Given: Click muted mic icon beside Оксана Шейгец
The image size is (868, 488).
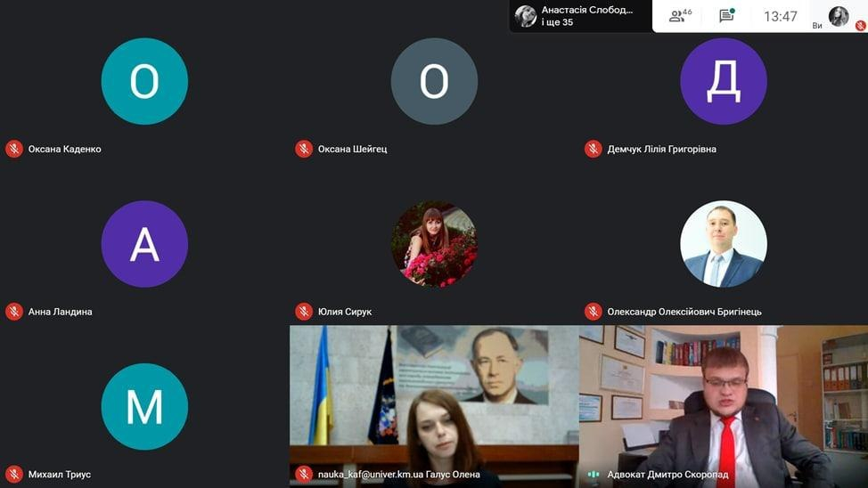Looking at the screenshot, I should (304, 149).
